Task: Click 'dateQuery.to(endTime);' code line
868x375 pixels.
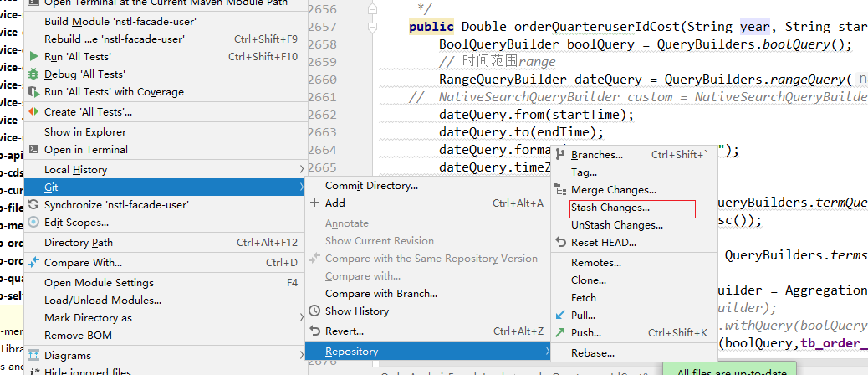Action: click(521, 133)
